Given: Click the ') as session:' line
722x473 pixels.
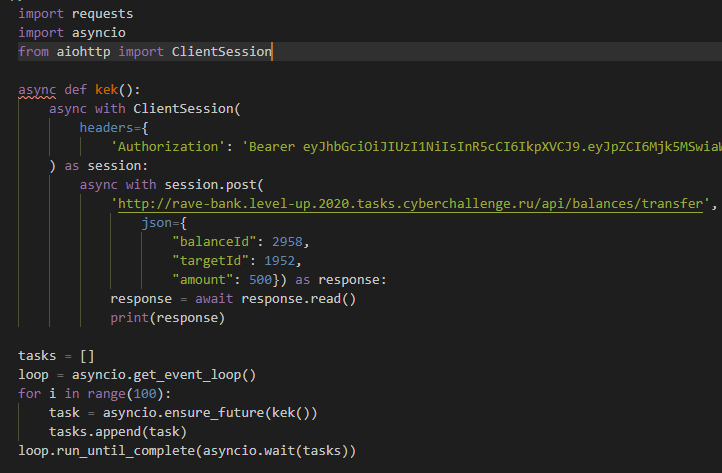Looking at the screenshot, I should (x=99, y=166).
